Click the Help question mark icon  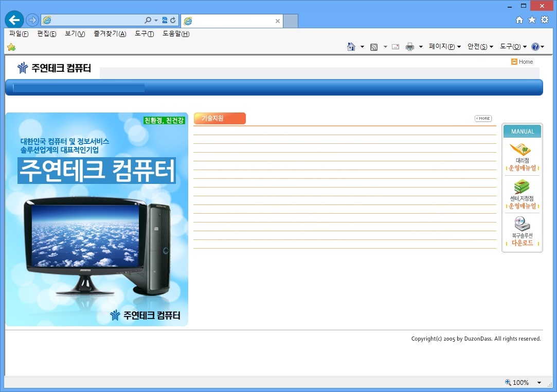pos(535,47)
